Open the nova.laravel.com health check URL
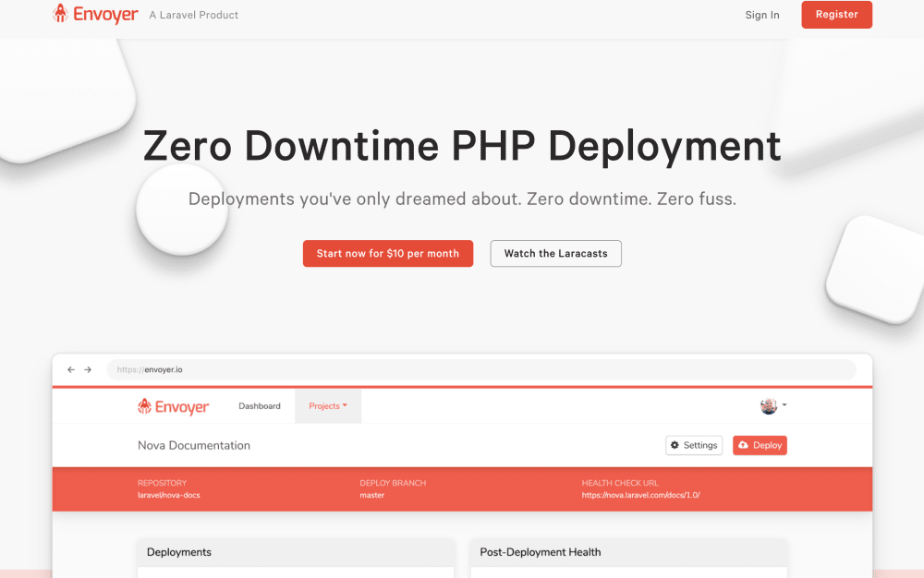 click(x=640, y=495)
